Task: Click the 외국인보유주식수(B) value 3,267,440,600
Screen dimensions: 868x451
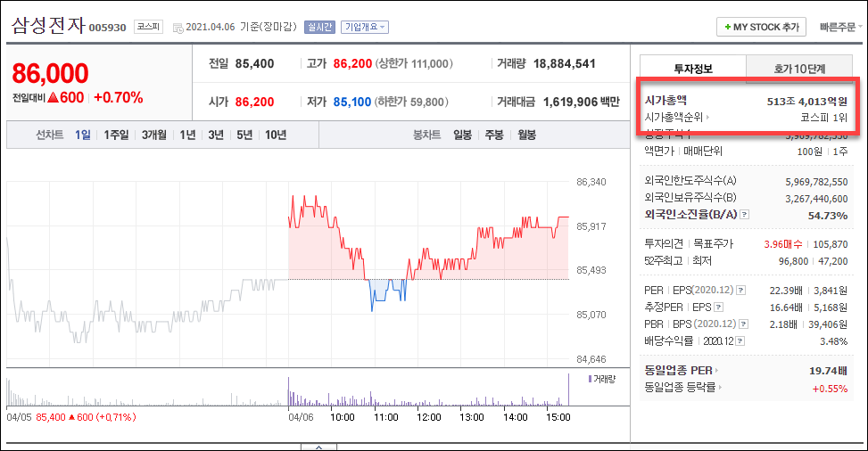Action: pos(816,199)
